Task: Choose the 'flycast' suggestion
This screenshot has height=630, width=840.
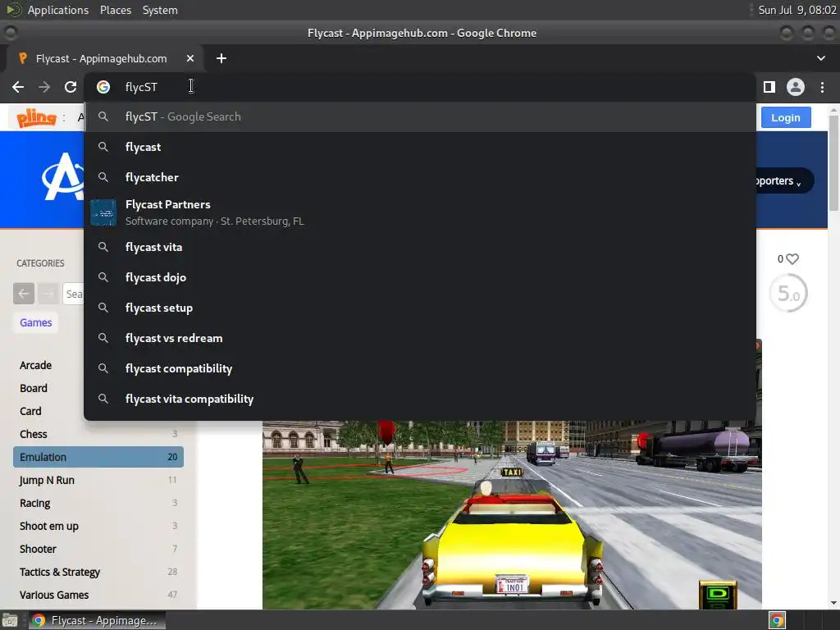Action: (x=420, y=147)
